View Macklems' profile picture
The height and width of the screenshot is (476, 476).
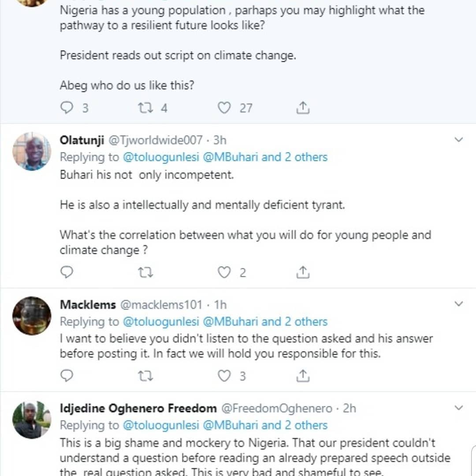[32, 316]
